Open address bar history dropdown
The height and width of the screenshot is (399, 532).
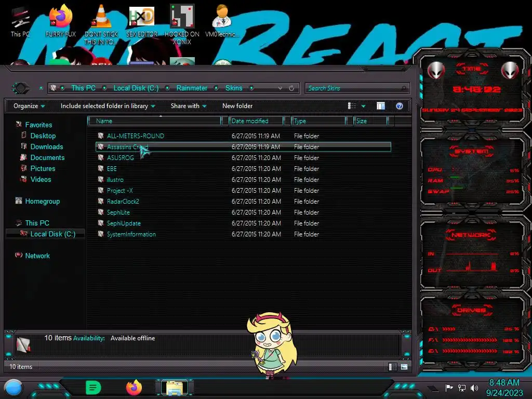(280, 88)
